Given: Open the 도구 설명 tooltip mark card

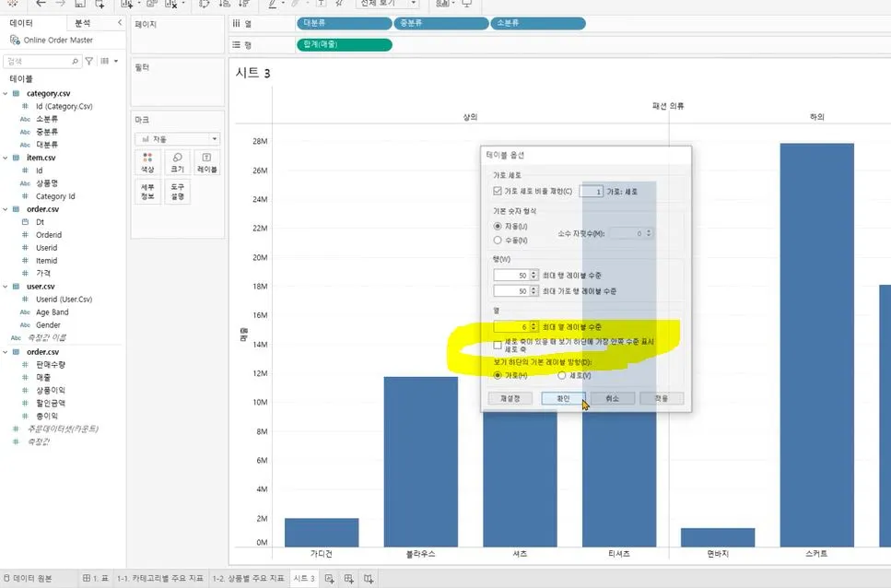Looking at the screenshot, I should (x=177, y=192).
